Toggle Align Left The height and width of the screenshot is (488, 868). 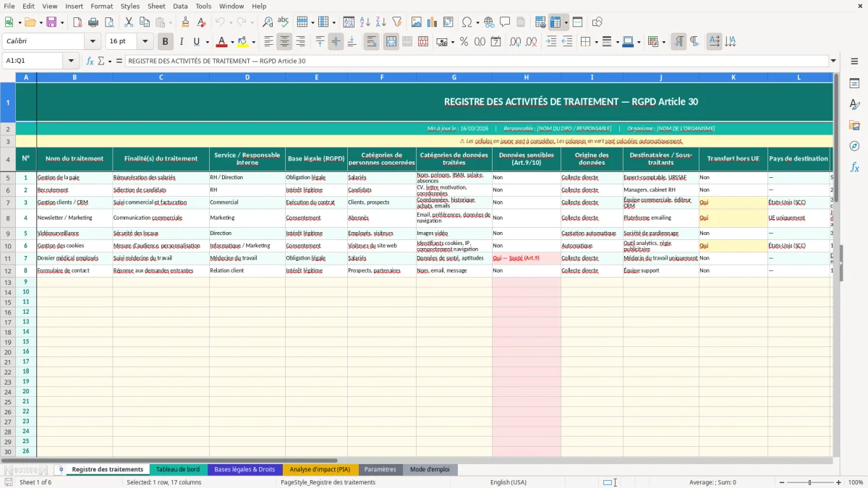coord(269,42)
